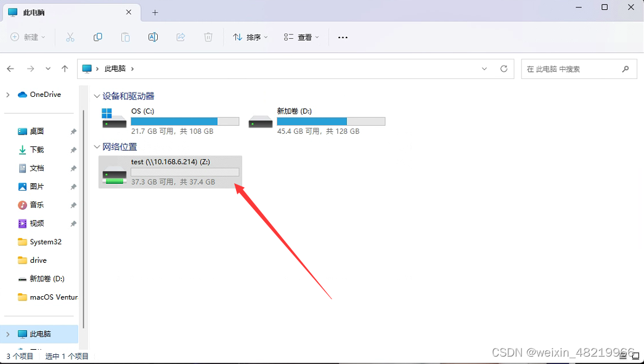Open drive folder in sidebar

[33, 260]
